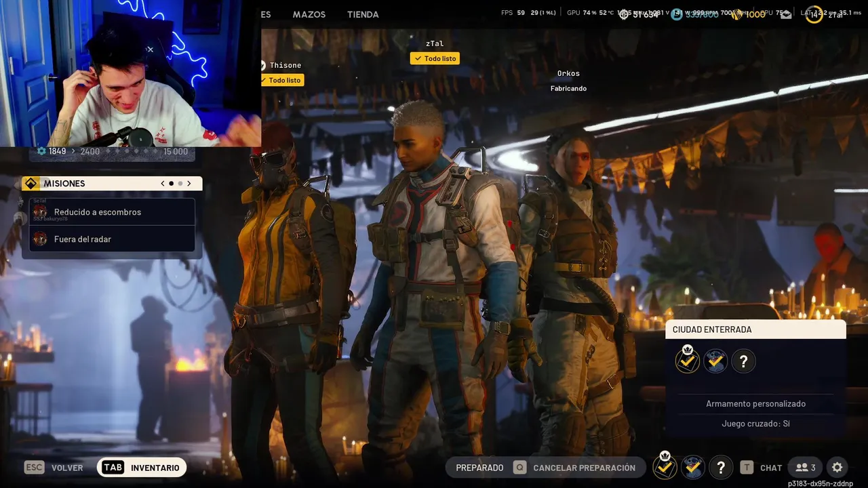Open Inventario with the TAB button

click(142, 468)
